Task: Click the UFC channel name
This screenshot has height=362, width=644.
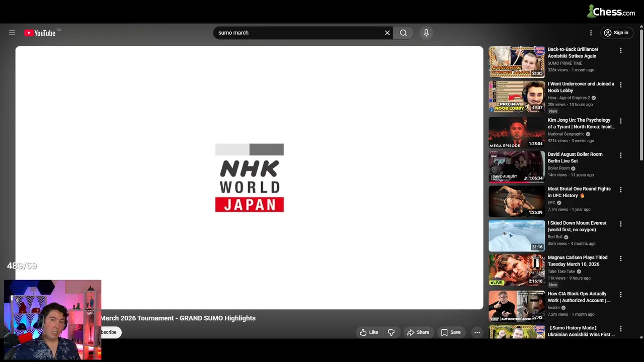Action: pyautogui.click(x=551, y=203)
